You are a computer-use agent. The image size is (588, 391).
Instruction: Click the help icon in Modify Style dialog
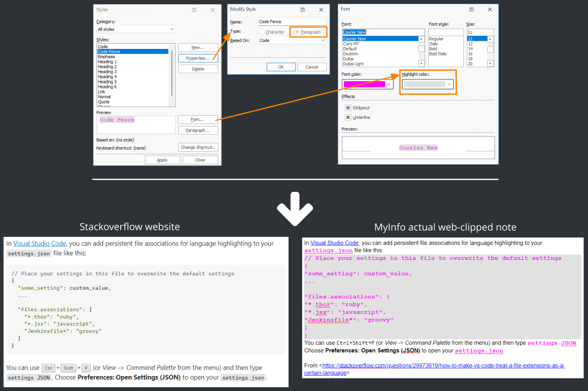(303, 9)
